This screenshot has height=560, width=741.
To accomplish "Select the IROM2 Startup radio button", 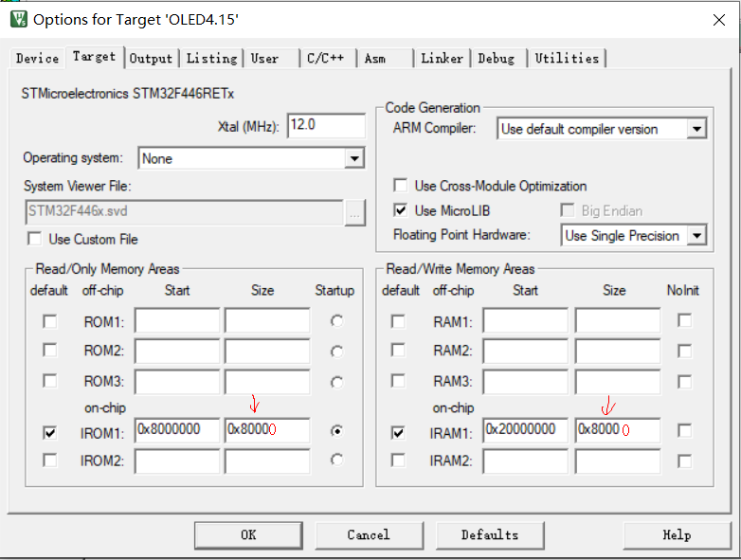I will (336, 460).
